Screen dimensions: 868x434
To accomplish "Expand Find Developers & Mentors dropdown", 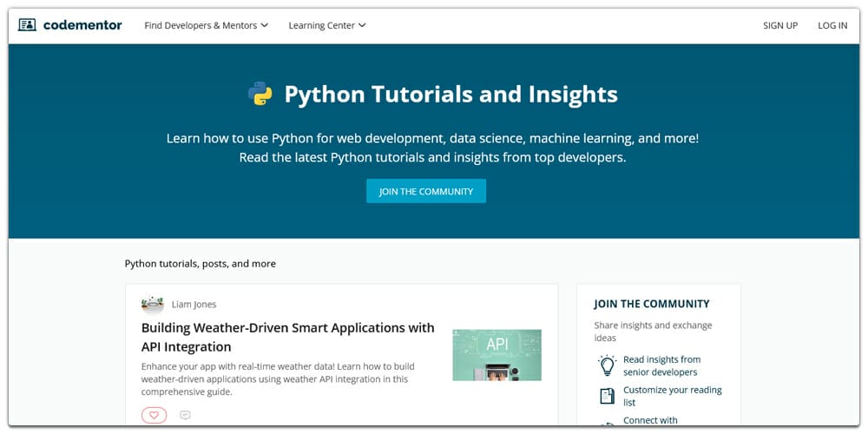I will (206, 25).
